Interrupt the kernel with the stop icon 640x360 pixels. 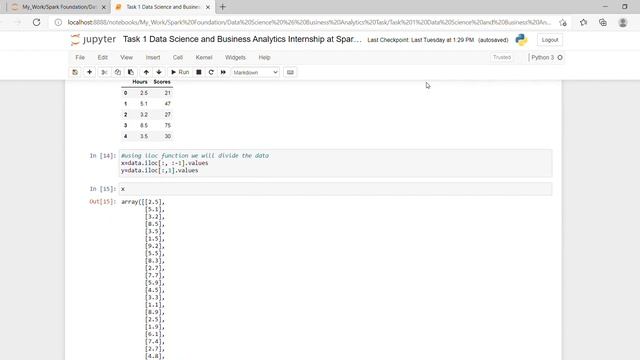(199, 72)
